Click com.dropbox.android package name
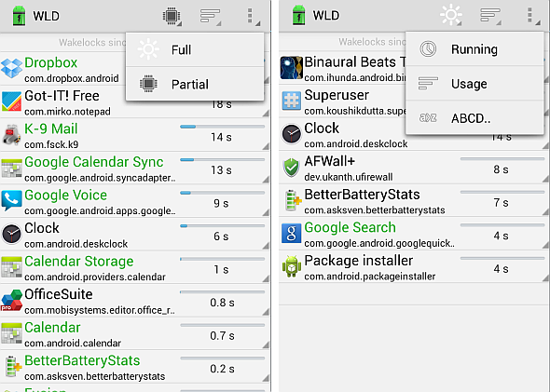Screen dimensions: 550x392 click(x=72, y=78)
